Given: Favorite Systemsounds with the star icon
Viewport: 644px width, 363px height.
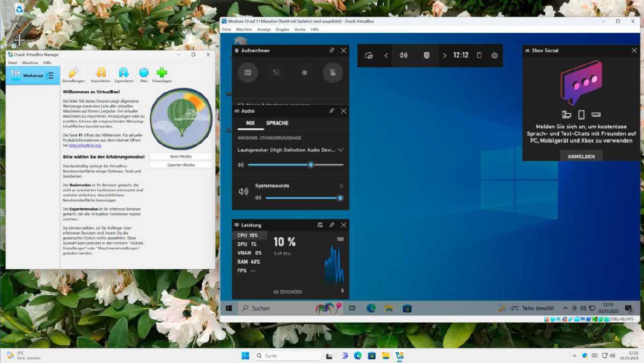Looking at the screenshot, I should tap(340, 186).
